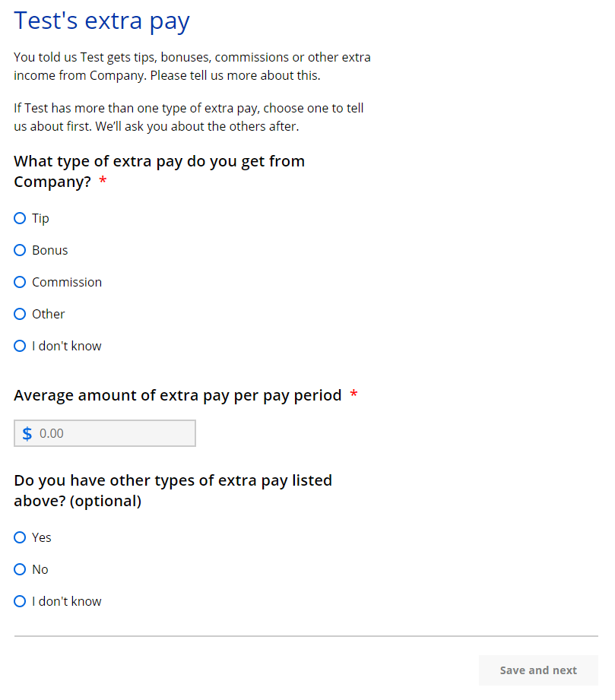Screen dimensions: 615x700
Task: Click the red asterisk after "Company?"
Action: tap(103, 182)
